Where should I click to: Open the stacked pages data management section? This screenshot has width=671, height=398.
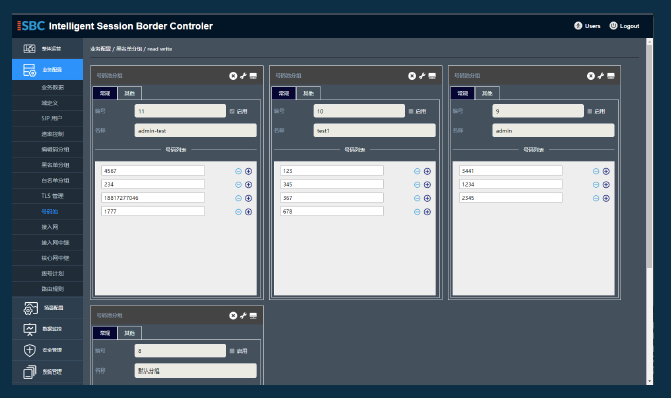[x=48, y=371]
